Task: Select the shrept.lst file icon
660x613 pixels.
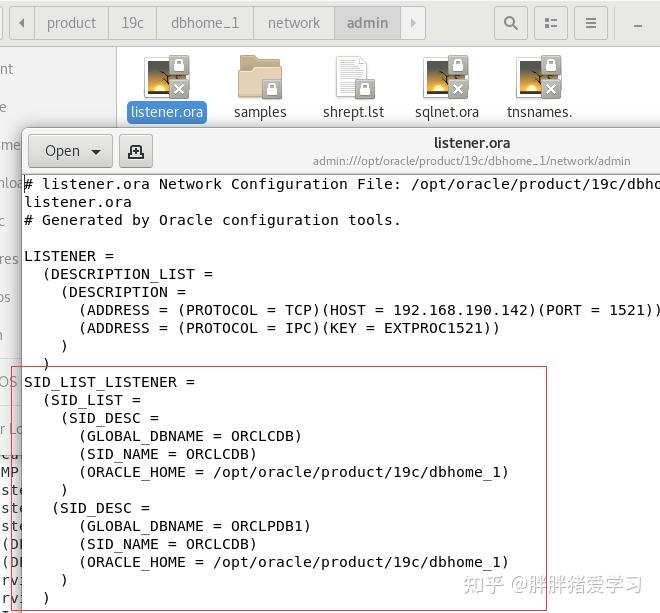Action: pyautogui.click(x=355, y=77)
